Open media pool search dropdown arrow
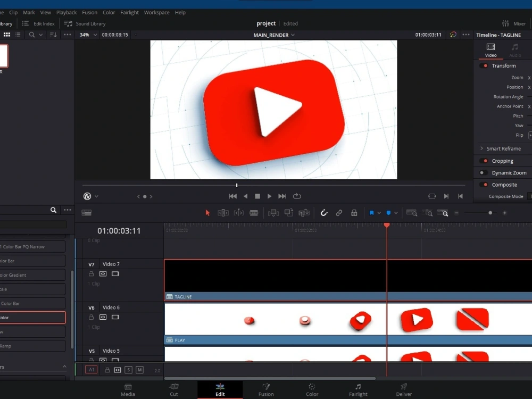This screenshot has height=399, width=532. [x=41, y=35]
